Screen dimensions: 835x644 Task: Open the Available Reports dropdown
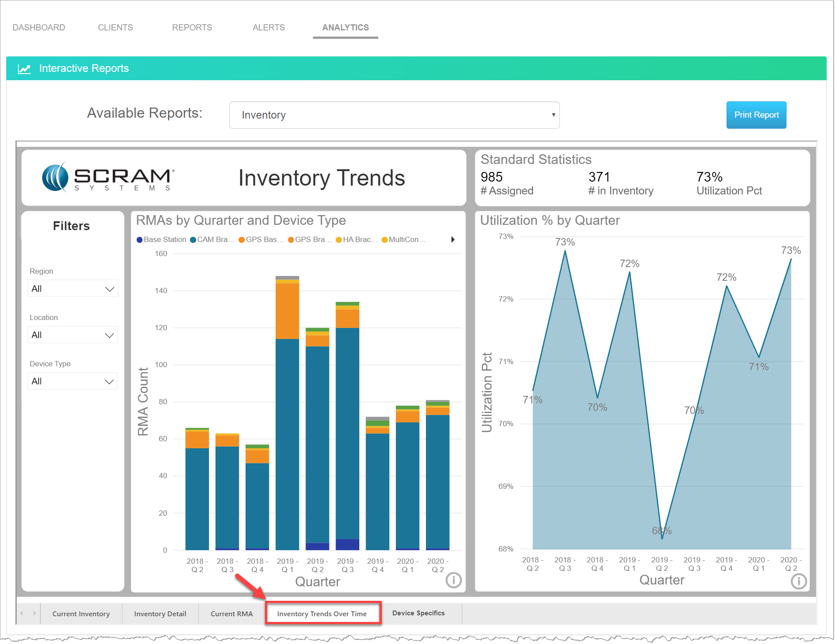(394, 115)
